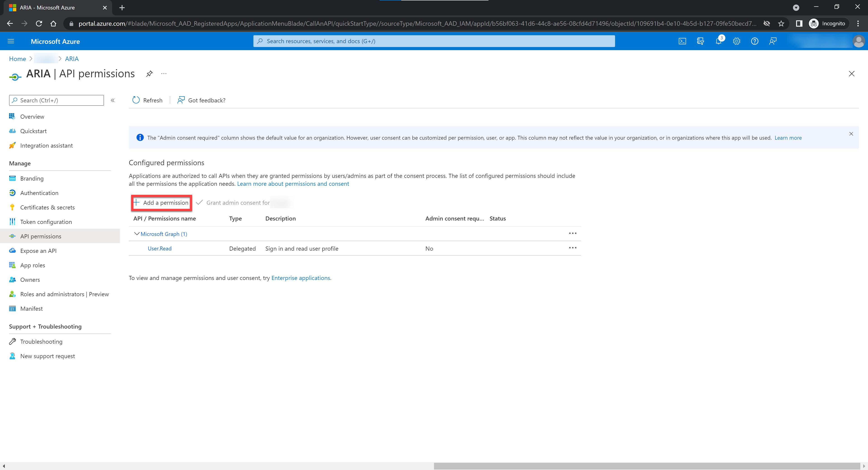This screenshot has height=470, width=868.
Task: Open Directories and subscriptions filter icon
Action: pos(700,41)
